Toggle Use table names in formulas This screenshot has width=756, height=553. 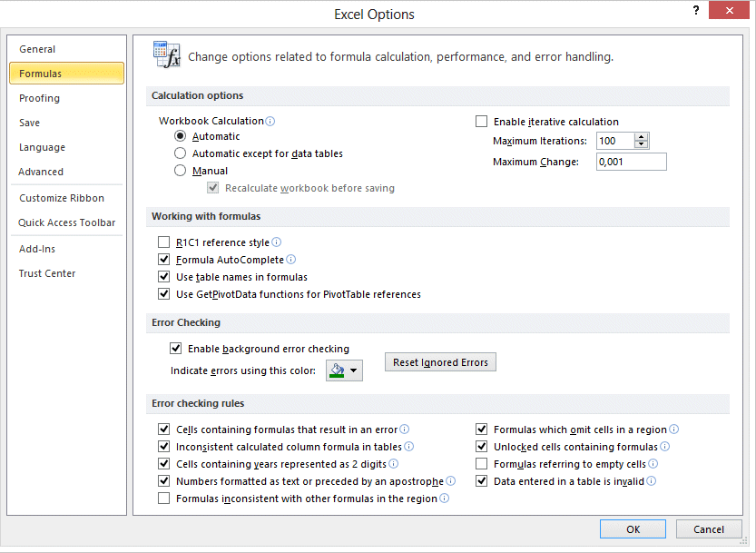point(164,277)
